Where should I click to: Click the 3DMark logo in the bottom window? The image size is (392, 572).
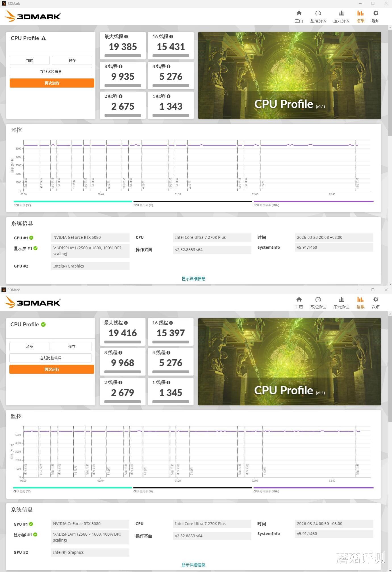pyautogui.click(x=33, y=302)
